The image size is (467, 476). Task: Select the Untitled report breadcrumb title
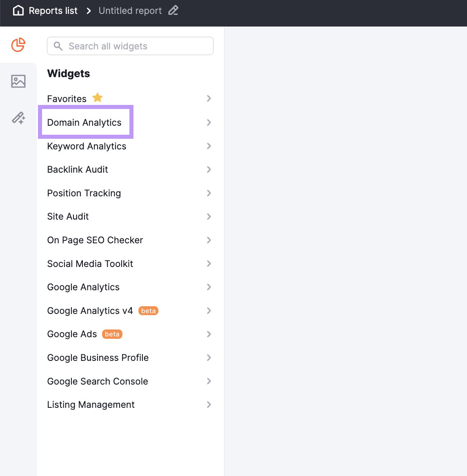(130, 10)
